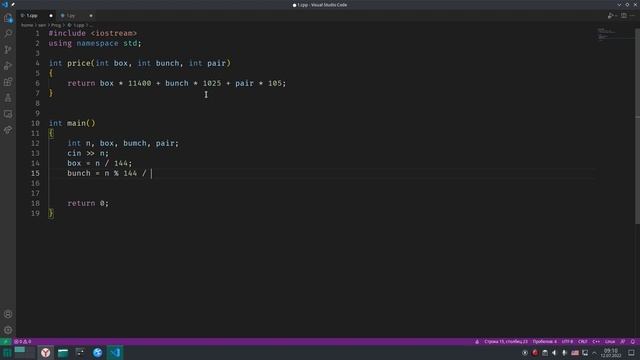
Task: Click 'bumch' variable on line 12
Action: tap(135, 143)
